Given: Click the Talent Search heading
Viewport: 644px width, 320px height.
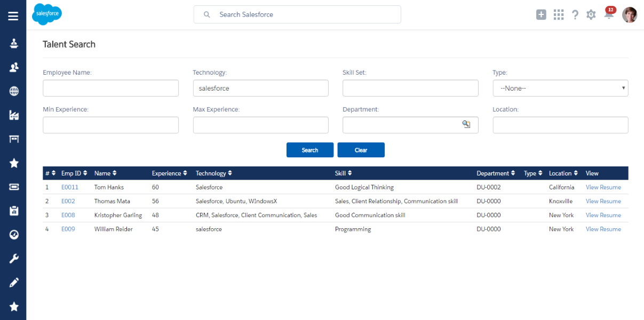Looking at the screenshot, I should pyautogui.click(x=69, y=44).
